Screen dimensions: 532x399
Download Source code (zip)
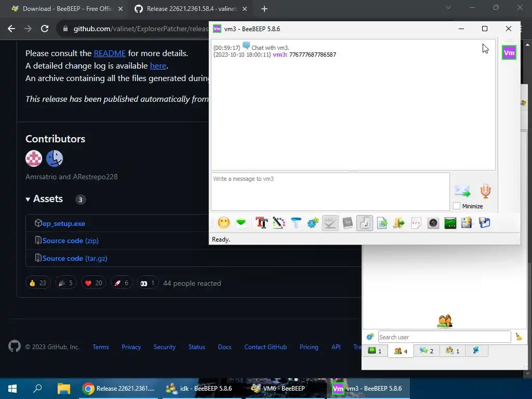coord(71,241)
